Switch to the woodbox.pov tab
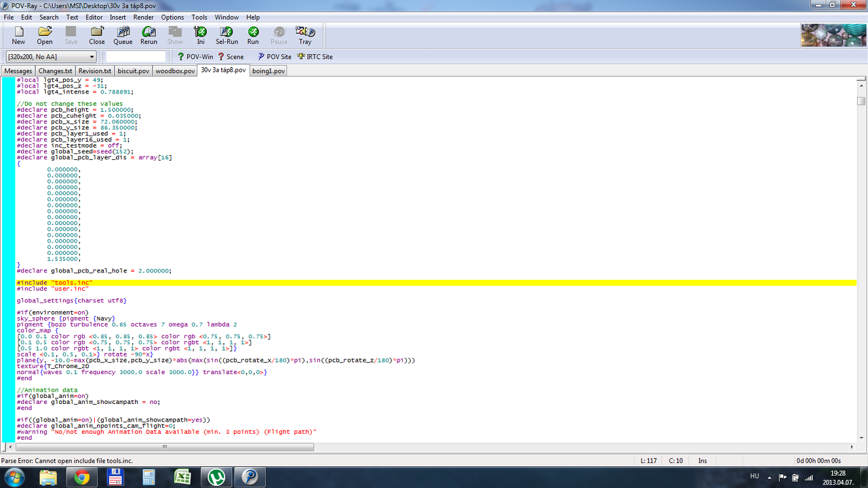 (x=175, y=70)
